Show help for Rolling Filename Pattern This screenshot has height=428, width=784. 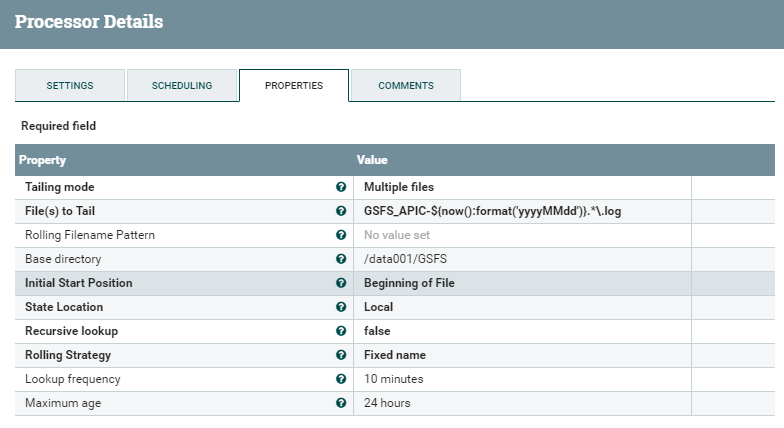pos(341,235)
